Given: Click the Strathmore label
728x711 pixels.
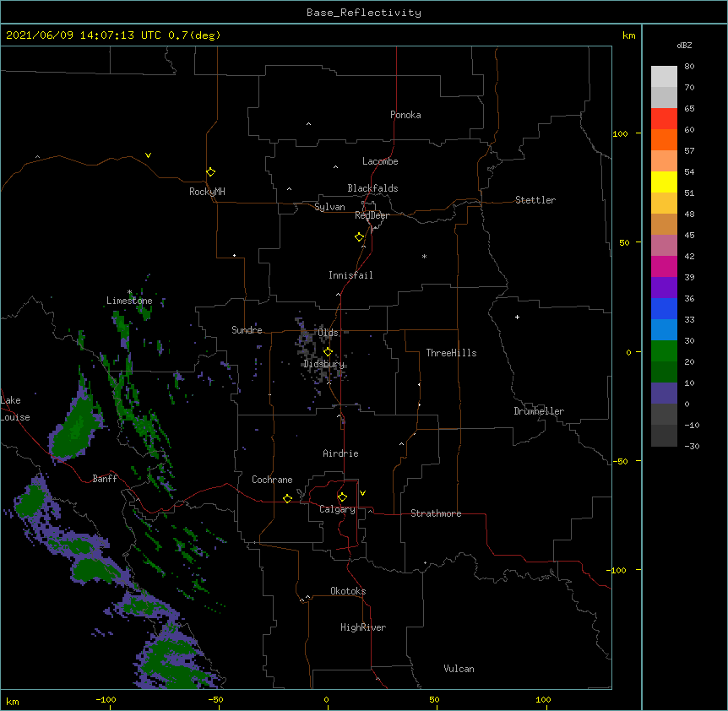Looking at the screenshot, I should point(436,513).
